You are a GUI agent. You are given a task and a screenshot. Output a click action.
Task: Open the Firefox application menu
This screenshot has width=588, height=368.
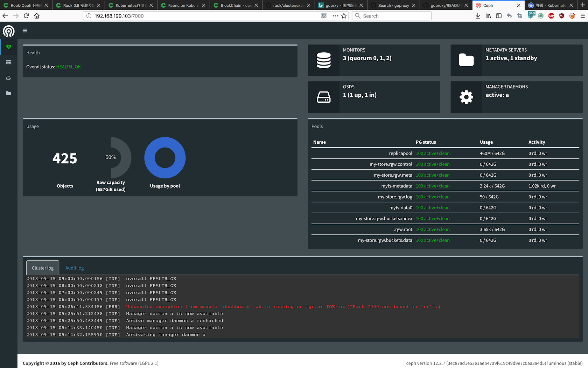click(x=583, y=16)
